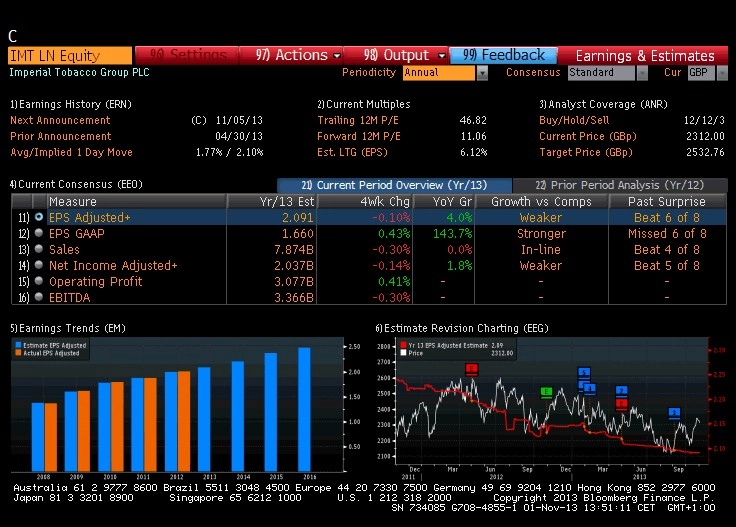Click the red Yr 13 EPS Estimate legend swatch
The height and width of the screenshot is (527, 736).
(x=403, y=345)
